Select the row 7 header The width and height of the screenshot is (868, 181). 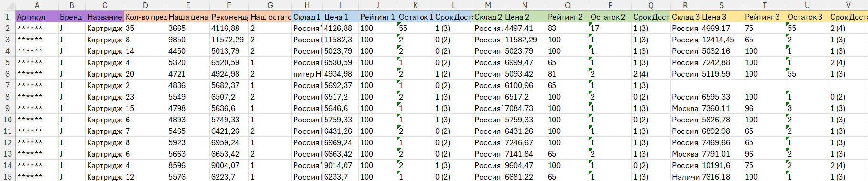click(8, 85)
